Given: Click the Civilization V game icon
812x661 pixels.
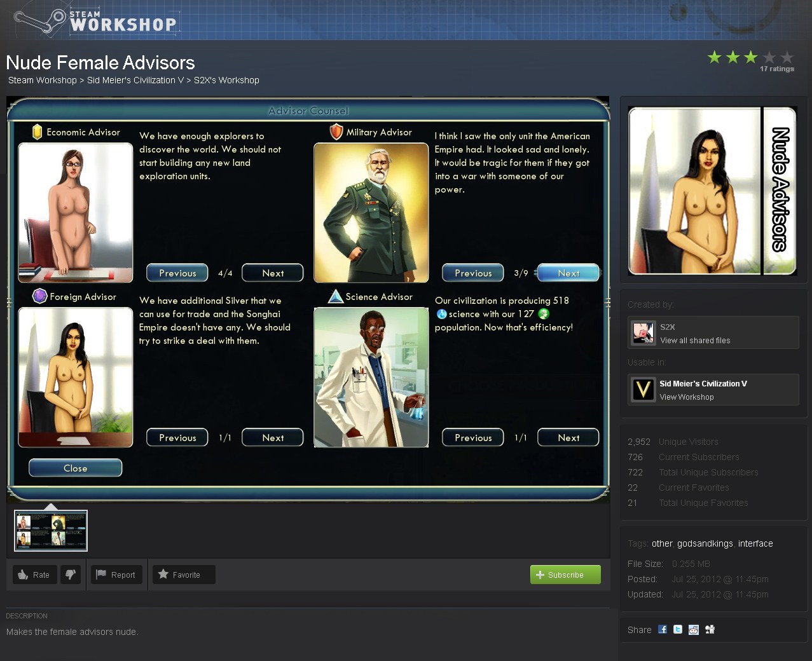Looking at the screenshot, I should point(643,389).
